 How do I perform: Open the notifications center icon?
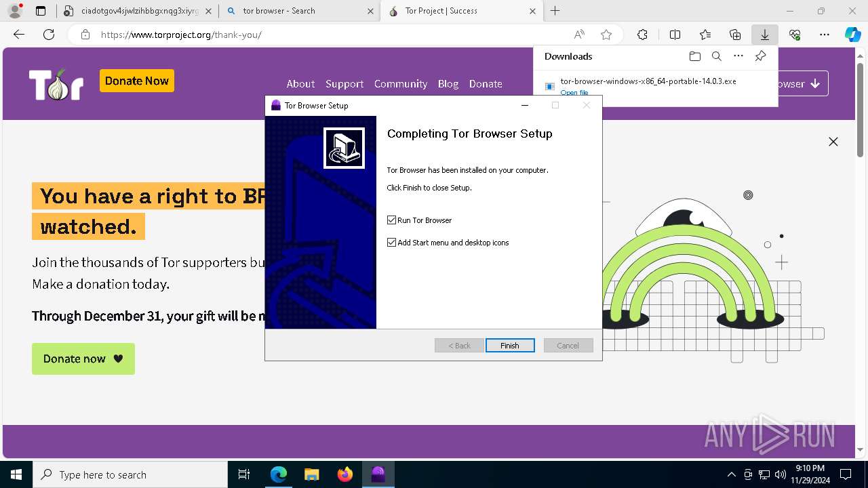coord(846,474)
